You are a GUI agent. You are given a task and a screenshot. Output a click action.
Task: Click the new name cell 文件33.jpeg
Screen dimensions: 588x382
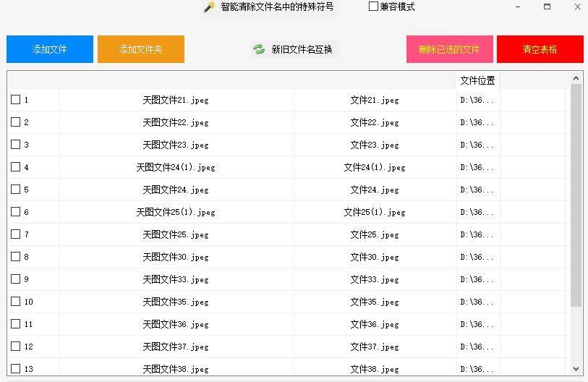tap(375, 279)
